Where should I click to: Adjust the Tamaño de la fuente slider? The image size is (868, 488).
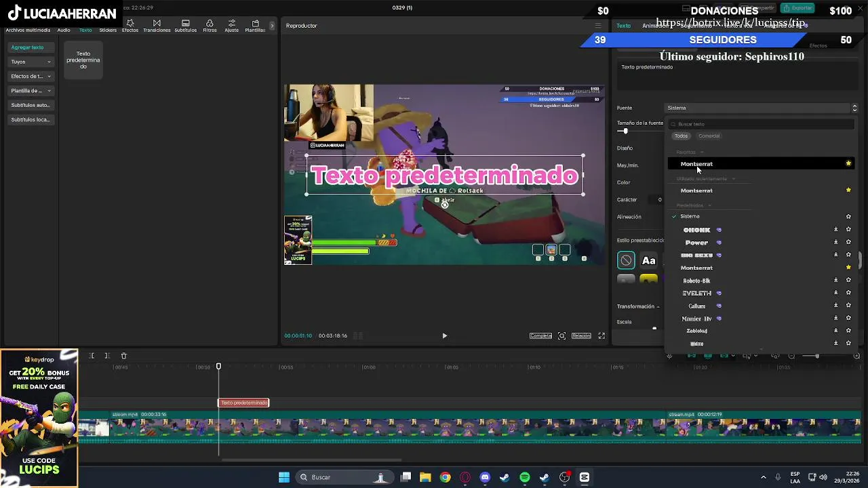pyautogui.click(x=625, y=131)
